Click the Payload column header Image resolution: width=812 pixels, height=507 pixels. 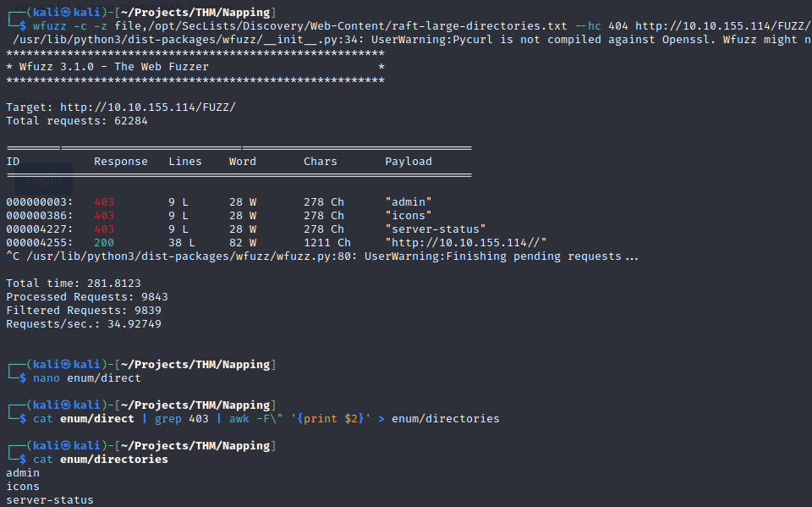409,162
